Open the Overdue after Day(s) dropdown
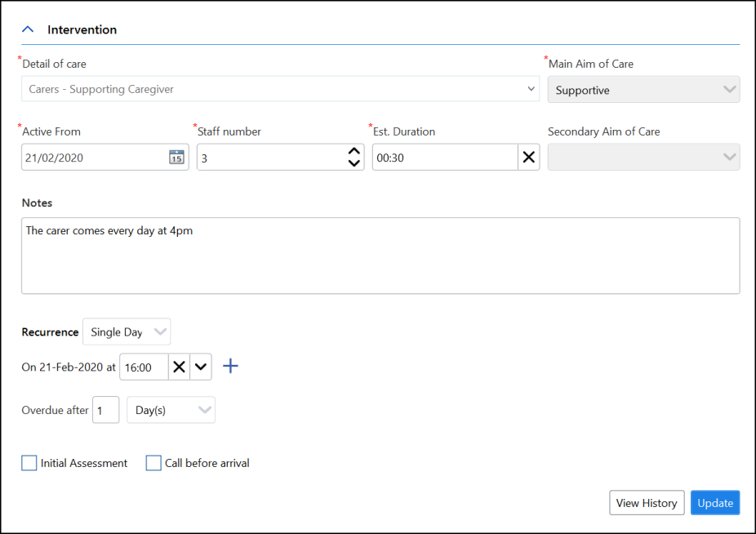This screenshot has height=534, width=756. 171,410
